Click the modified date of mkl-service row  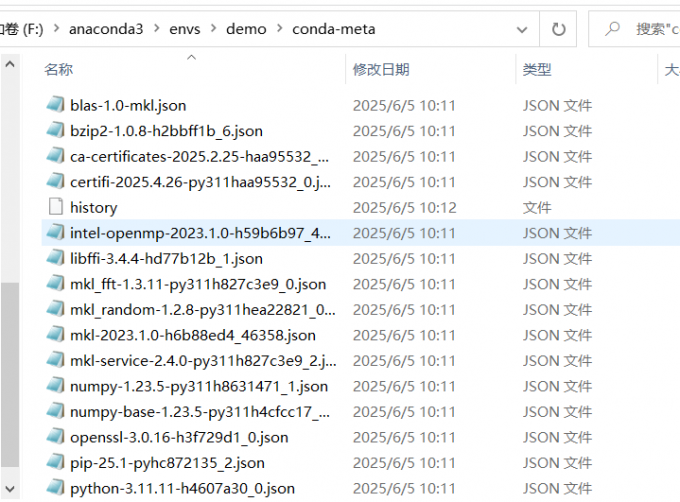(404, 361)
